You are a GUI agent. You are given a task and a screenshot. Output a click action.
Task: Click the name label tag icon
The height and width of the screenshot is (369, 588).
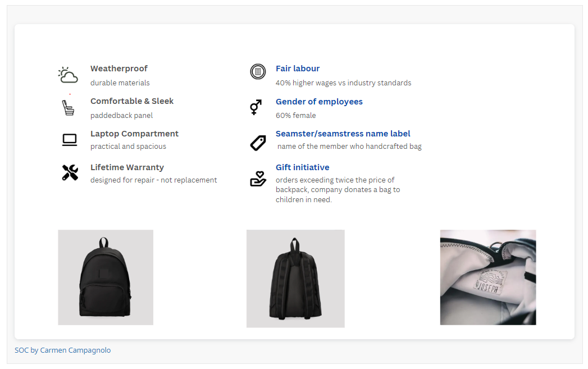point(258,143)
